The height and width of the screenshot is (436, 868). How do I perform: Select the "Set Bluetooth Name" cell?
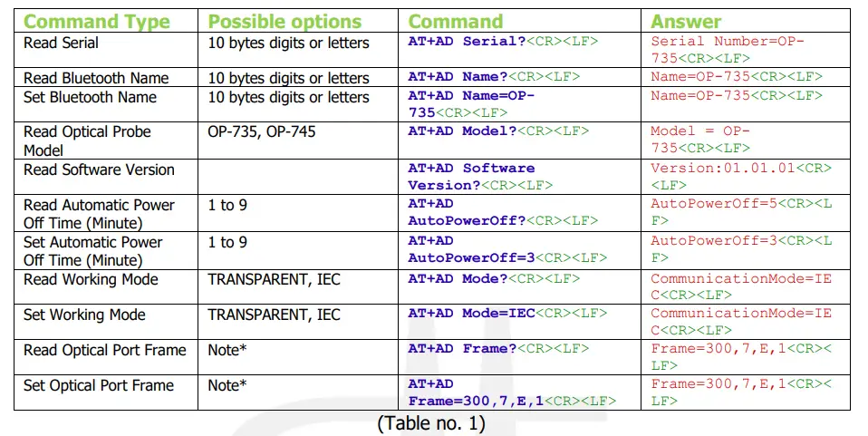point(90,97)
